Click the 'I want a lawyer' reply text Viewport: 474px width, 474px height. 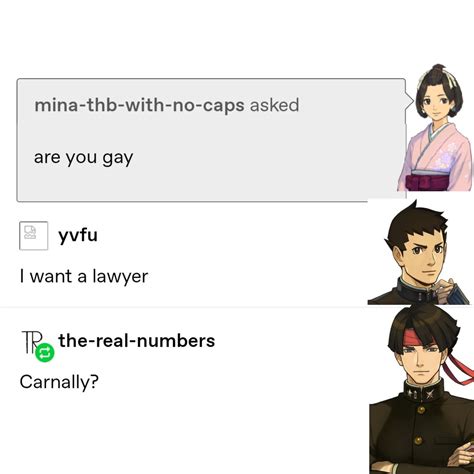pos(84,277)
